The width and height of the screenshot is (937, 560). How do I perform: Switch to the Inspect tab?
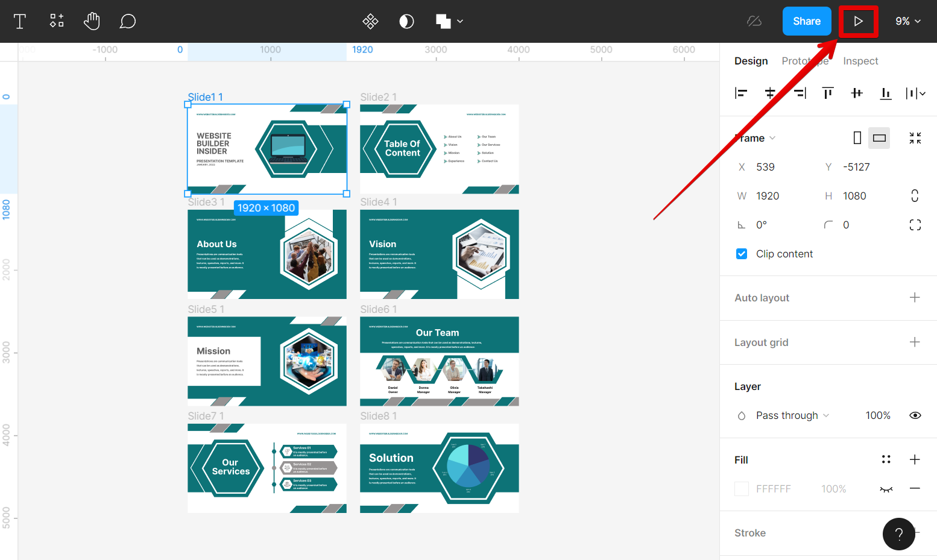coord(860,61)
